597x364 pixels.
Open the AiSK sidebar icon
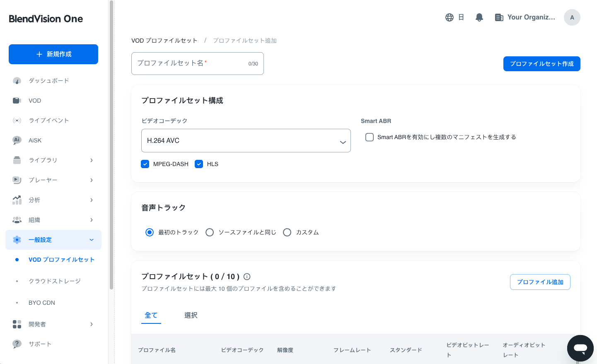17,140
